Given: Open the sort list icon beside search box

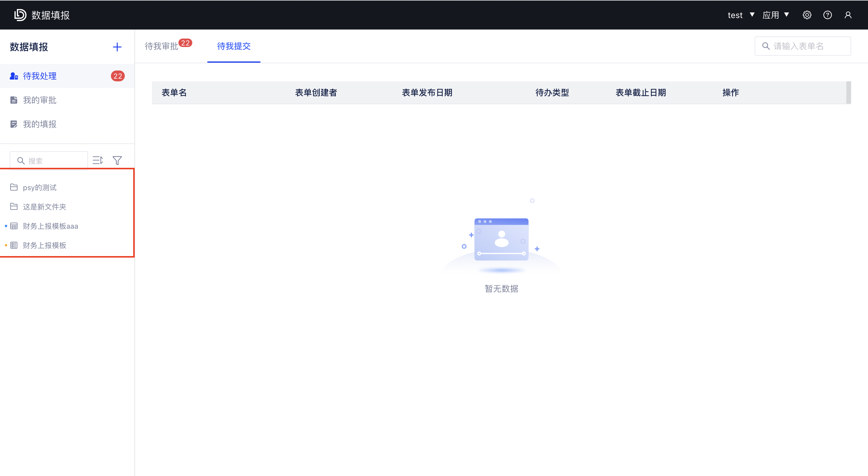Looking at the screenshot, I should point(98,160).
